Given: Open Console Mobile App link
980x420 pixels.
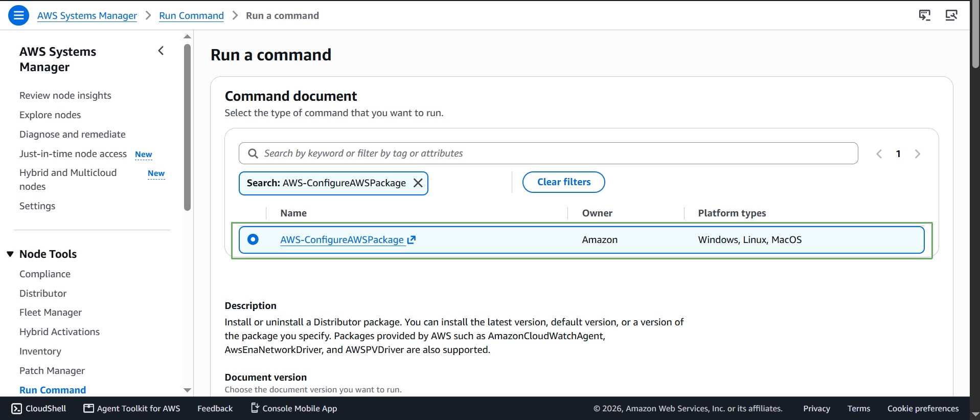Looking at the screenshot, I should [x=294, y=408].
